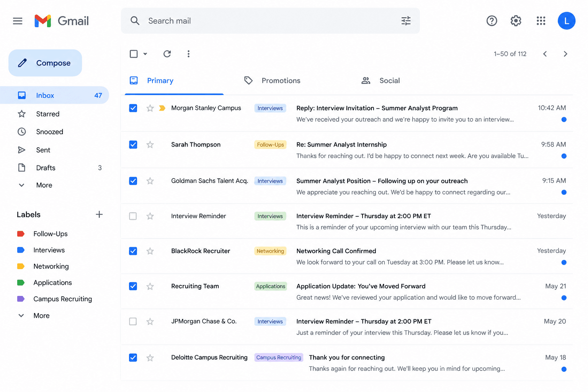
Task: Open search filter options icon
Action: [x=406, y=21]
